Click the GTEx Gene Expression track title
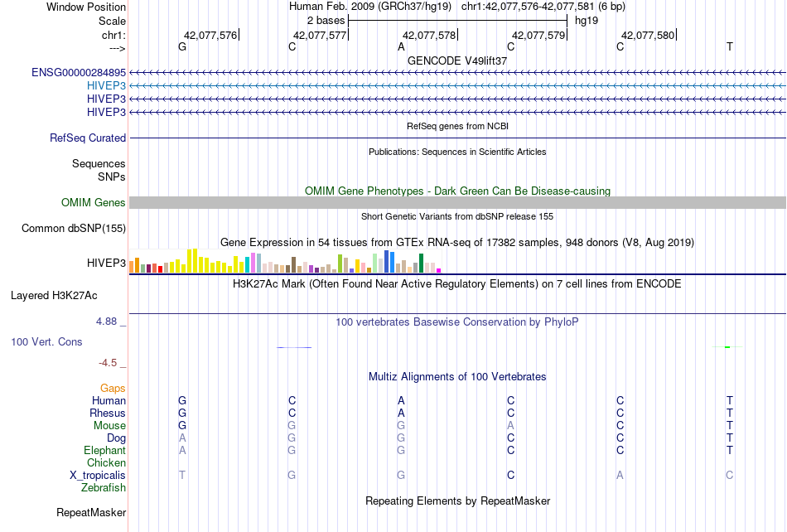 tap(457, 243)
